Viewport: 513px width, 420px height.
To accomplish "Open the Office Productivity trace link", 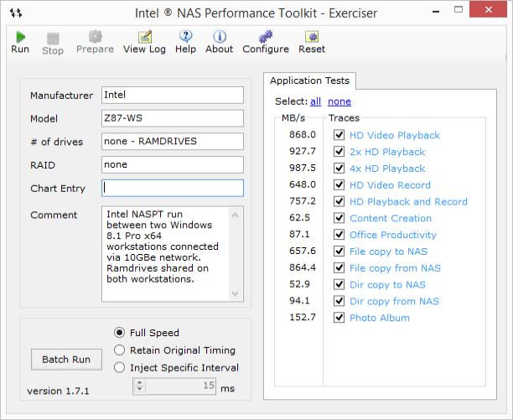I will 393,235.
